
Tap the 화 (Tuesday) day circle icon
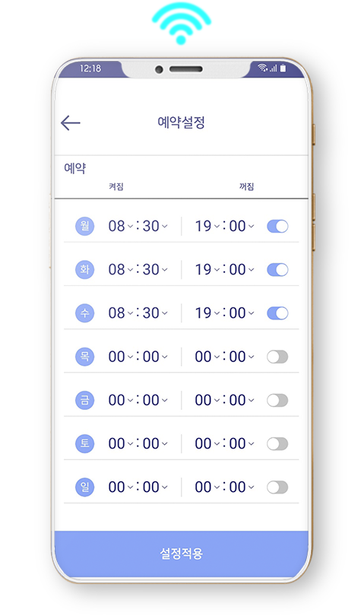85,270
